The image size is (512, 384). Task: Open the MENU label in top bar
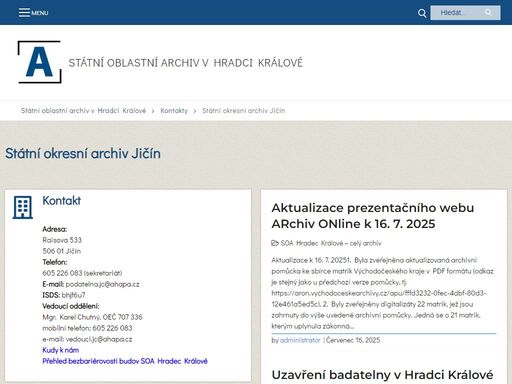click(x=40, y=13)
